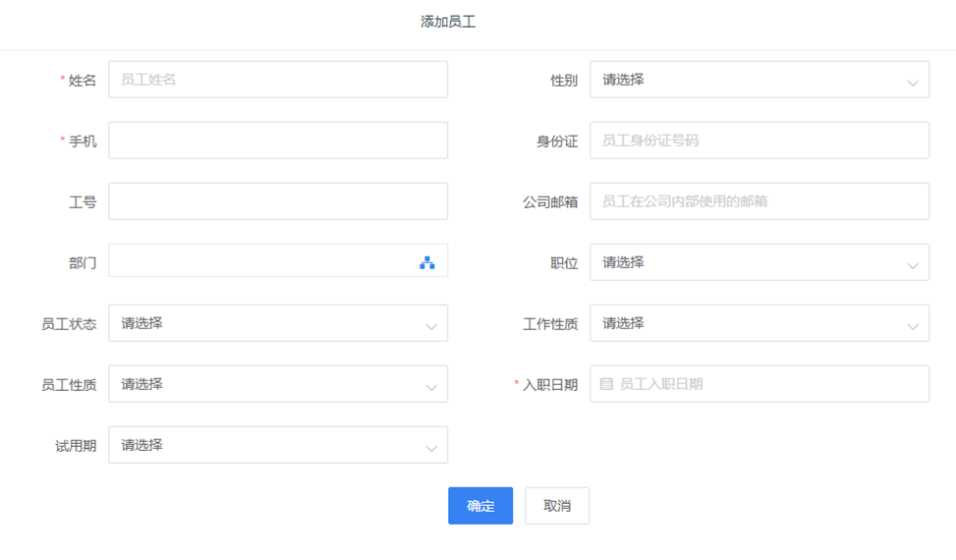956x560 pixels.
Task: Expand the 员工状态 dropdown
Action: (x=278, y=323)
